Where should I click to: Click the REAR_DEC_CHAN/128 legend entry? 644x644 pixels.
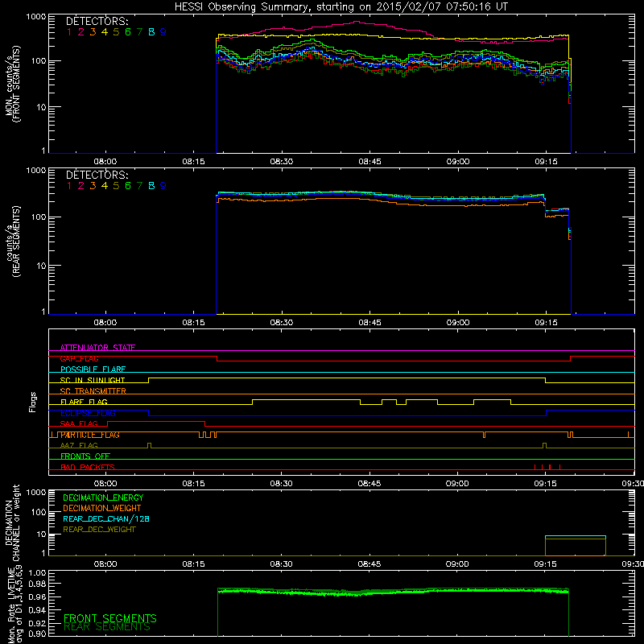tap(106, 519)
